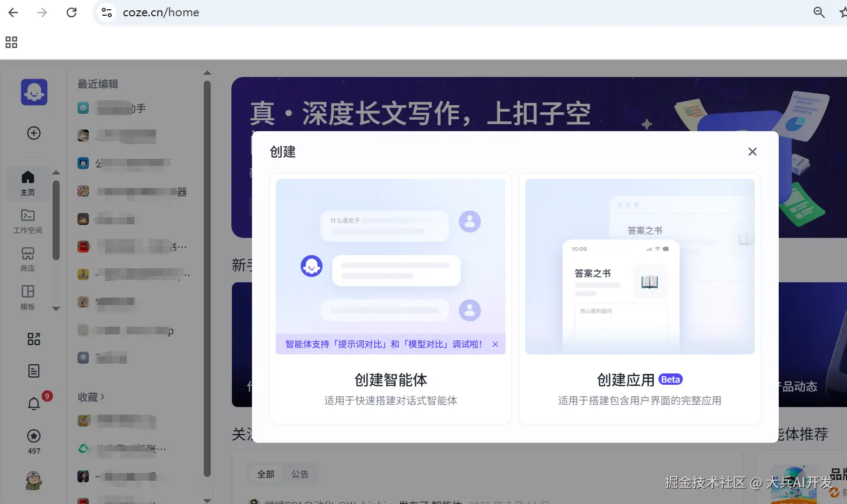Click the 最近编辑 heading
Screen dimensions: 847x504
point(98,84)
